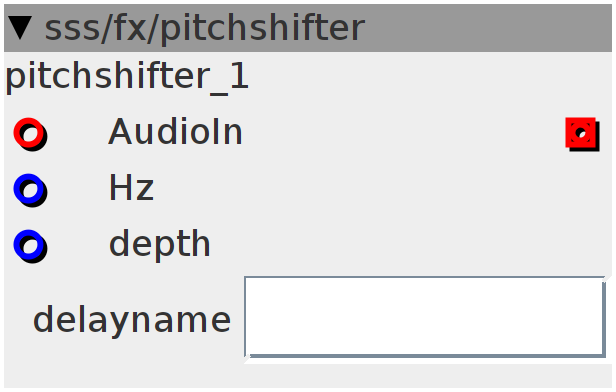
Task: Click the red square audio outlet
Action: coord(583,134)
